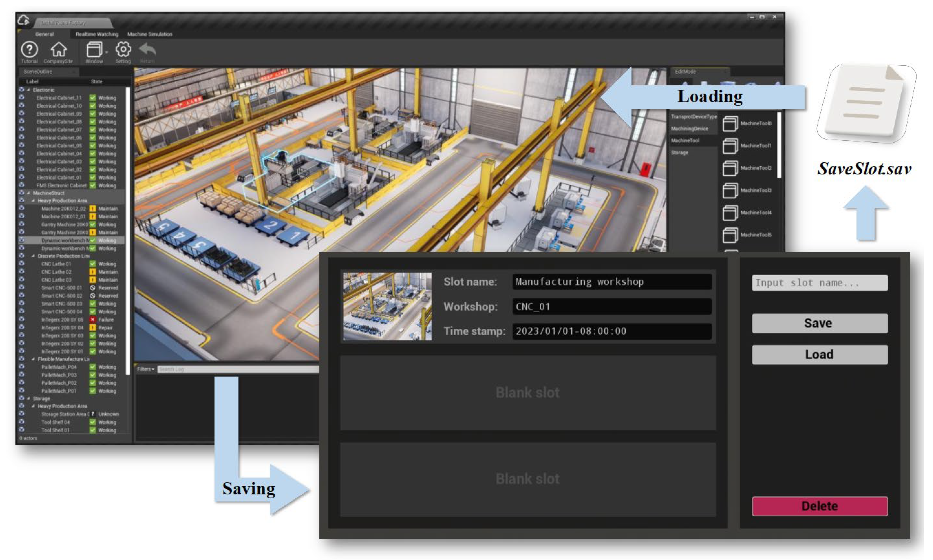Open the Tutorial help icon
Screen dimensions: 933x560
tap(30, 49)
